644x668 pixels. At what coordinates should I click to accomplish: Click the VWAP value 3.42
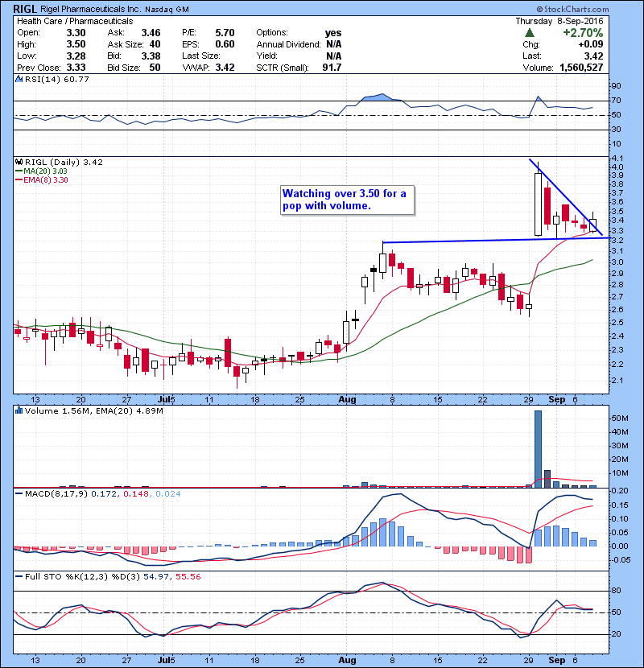pos(225,68)
